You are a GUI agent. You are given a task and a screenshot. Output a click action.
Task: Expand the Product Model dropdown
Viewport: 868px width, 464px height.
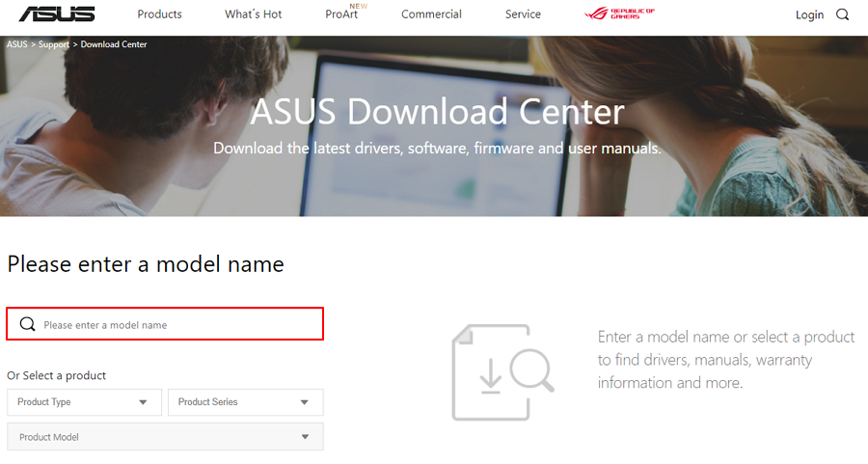165,437
